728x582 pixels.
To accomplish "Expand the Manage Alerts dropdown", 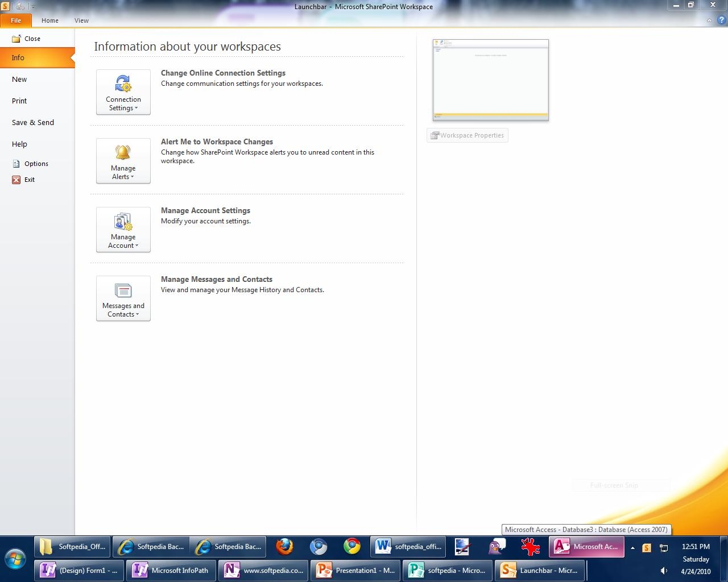I will pos(123,161).
